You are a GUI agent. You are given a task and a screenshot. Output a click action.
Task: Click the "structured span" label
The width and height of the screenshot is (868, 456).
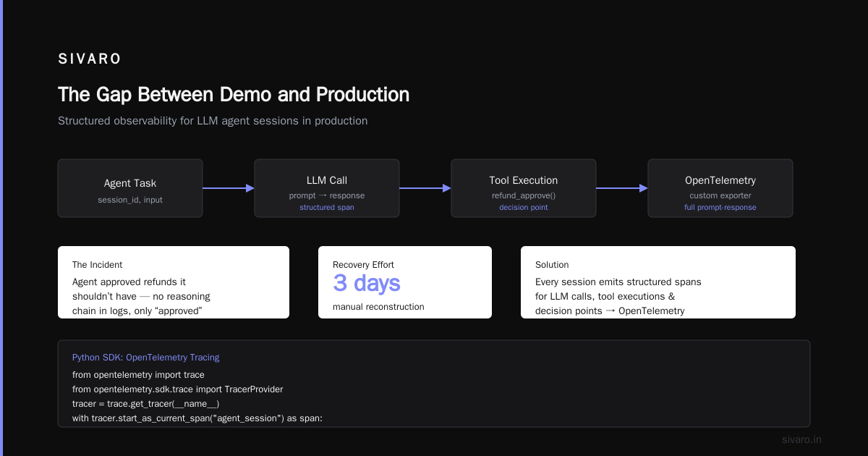click(x=327, y=208)
